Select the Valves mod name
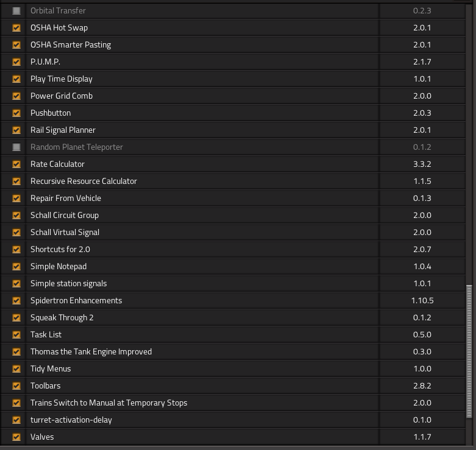 42,437
